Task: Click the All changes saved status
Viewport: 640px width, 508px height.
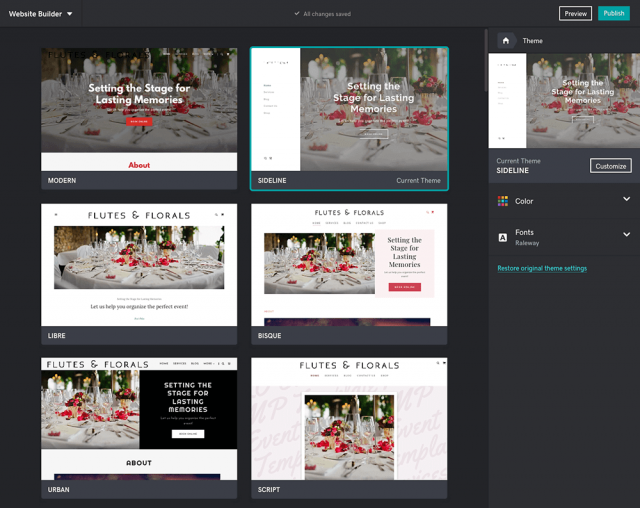Action: pos(322,14)
